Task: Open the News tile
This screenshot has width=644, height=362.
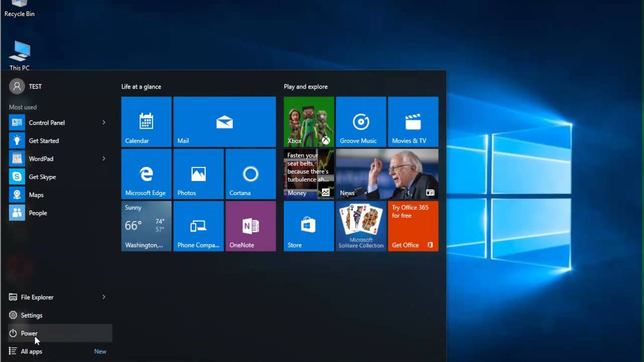Action: pos(387,174)
